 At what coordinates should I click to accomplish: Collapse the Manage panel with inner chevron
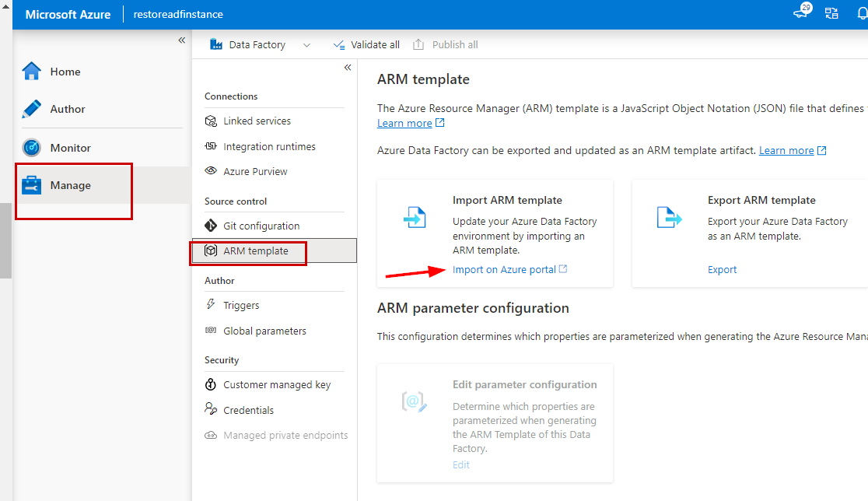click(348, 68)
